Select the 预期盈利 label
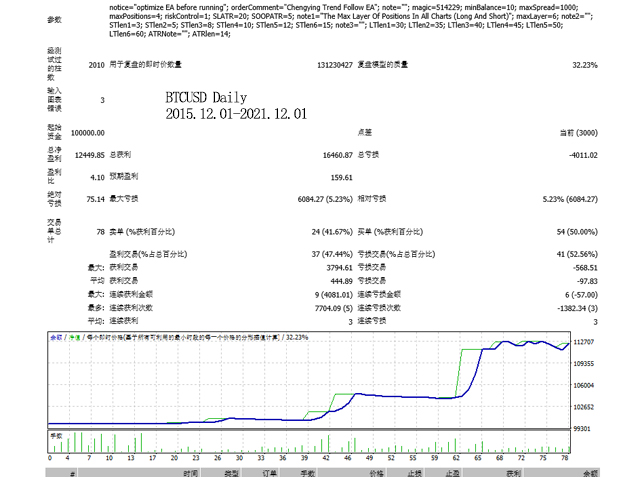Image resolution: width=640 pixels, height=480 pixels. click(x=124, y=176)
